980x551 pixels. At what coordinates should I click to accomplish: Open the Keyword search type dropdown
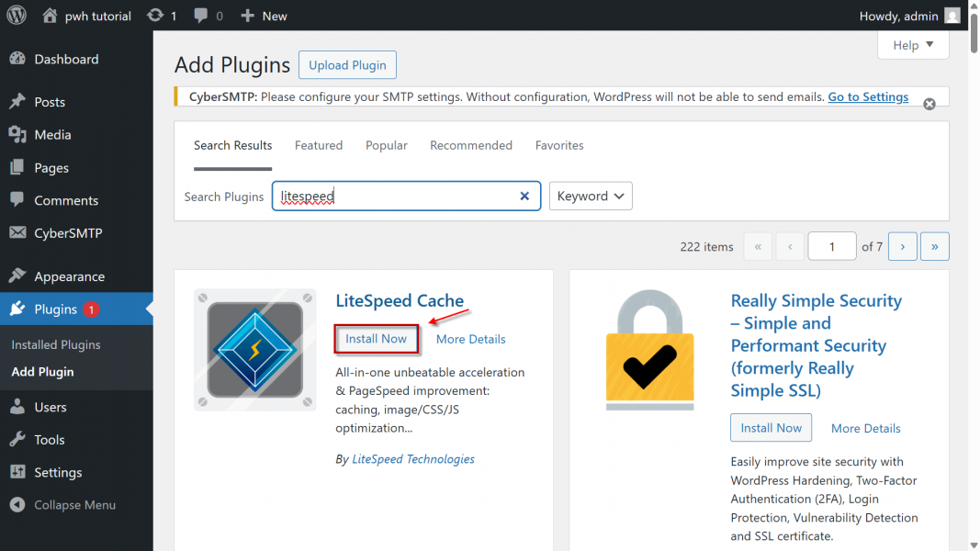[591, 197]
